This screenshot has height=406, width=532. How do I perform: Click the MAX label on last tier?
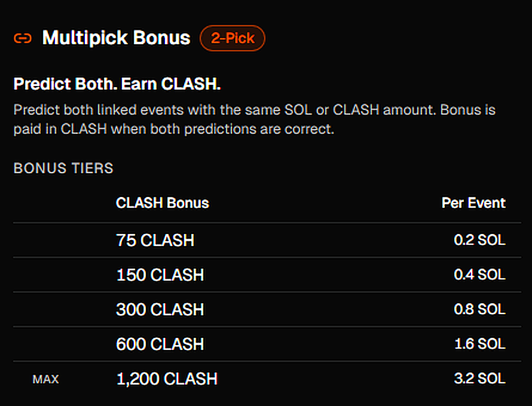pos(45,379)
